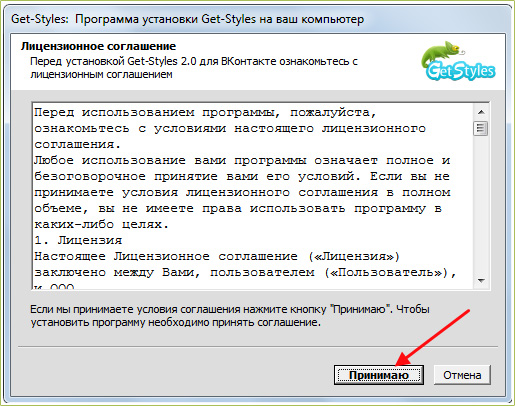This screenshot has width=515, height=406.
Task: Click the subtitle 'Перед установкой Get-Styles 2.0'
Action: (x=194, y=61)
